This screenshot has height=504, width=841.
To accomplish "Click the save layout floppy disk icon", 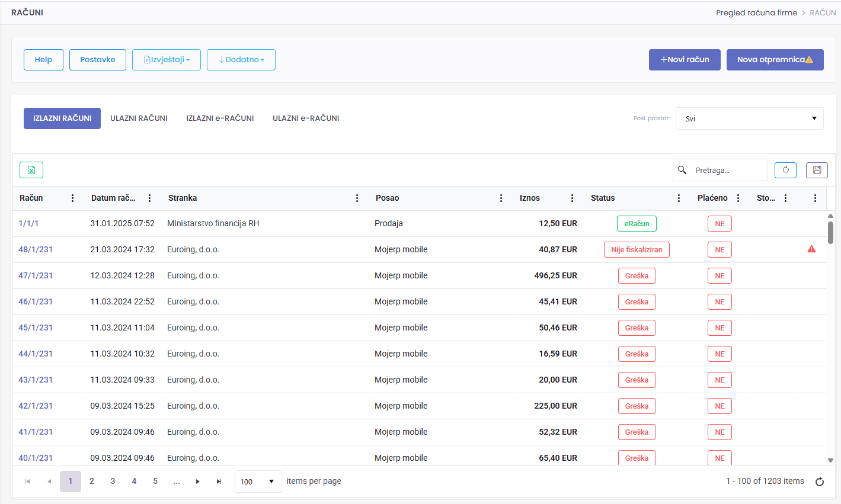I will (x=817, y=170).
